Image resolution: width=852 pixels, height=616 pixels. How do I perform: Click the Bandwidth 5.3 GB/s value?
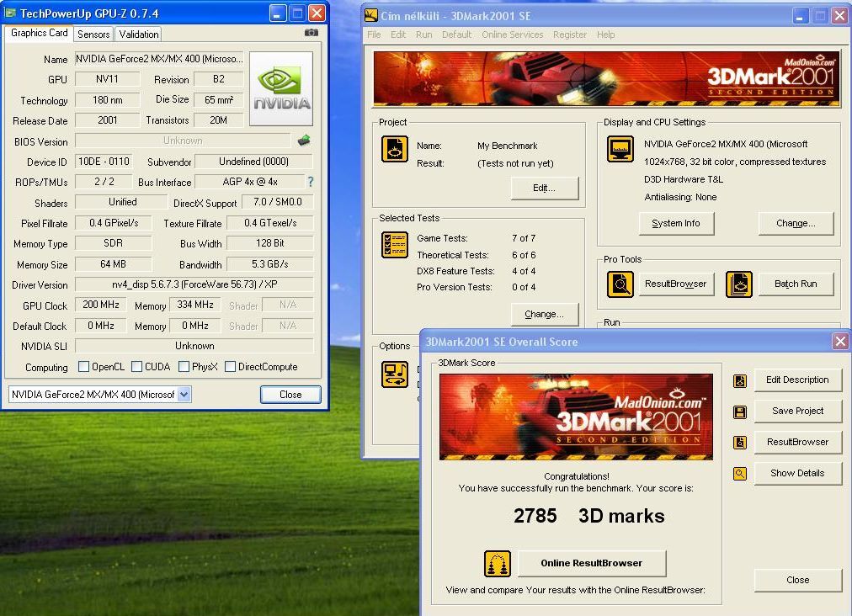[270, 264]
